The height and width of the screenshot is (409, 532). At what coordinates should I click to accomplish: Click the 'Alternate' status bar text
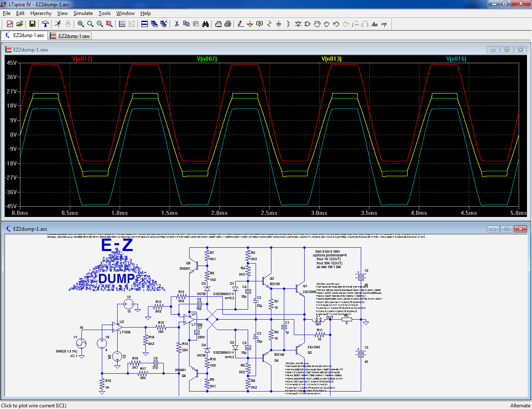click(520, 406)
